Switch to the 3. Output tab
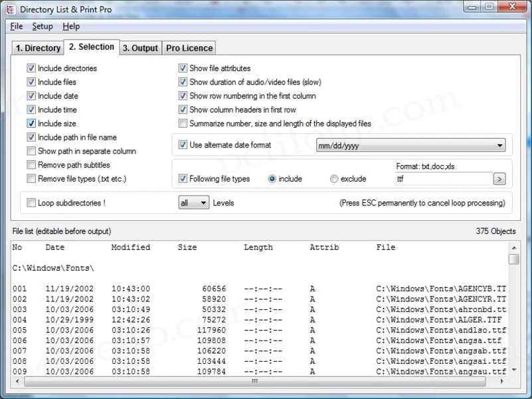This screenshot has width=532, height=399. tap(140, 48)
